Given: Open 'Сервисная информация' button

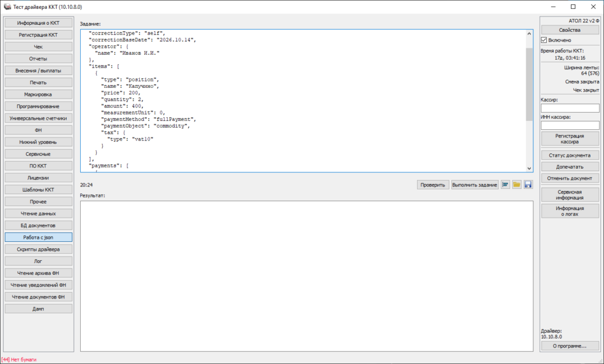Looking at the screenshot, I should click(570, 195).
